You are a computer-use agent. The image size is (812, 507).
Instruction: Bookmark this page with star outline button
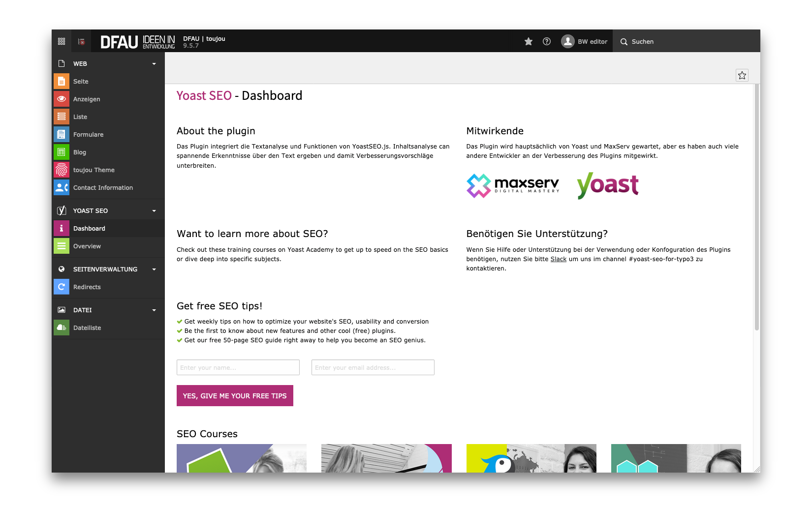742,75
